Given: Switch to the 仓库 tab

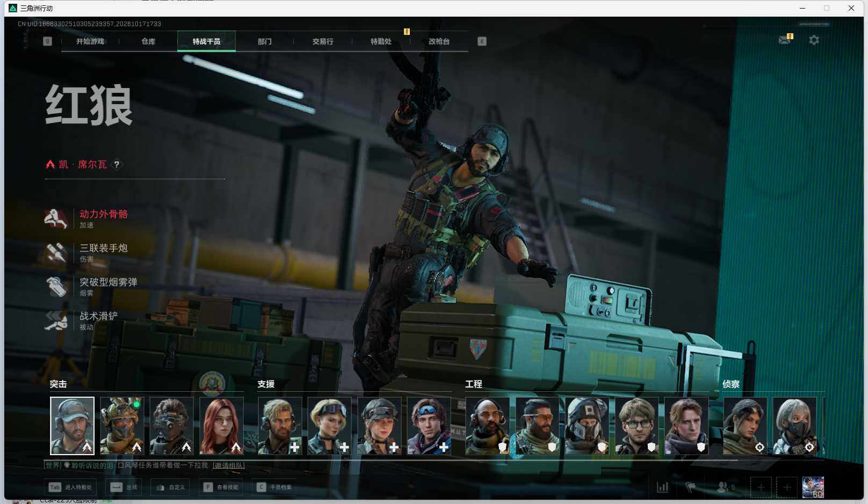Looking at the screenshot, I should (x=148, y=41).
